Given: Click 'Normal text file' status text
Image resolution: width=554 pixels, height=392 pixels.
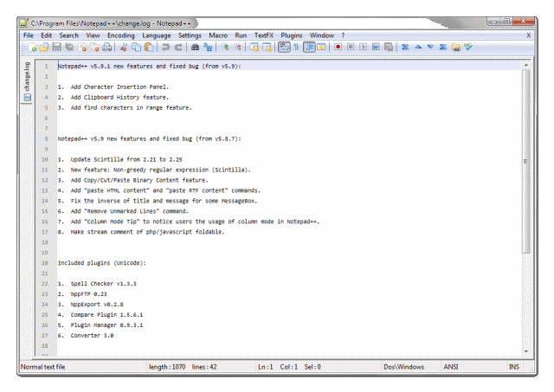Looking at the screenshot, I should click(42, 367).
